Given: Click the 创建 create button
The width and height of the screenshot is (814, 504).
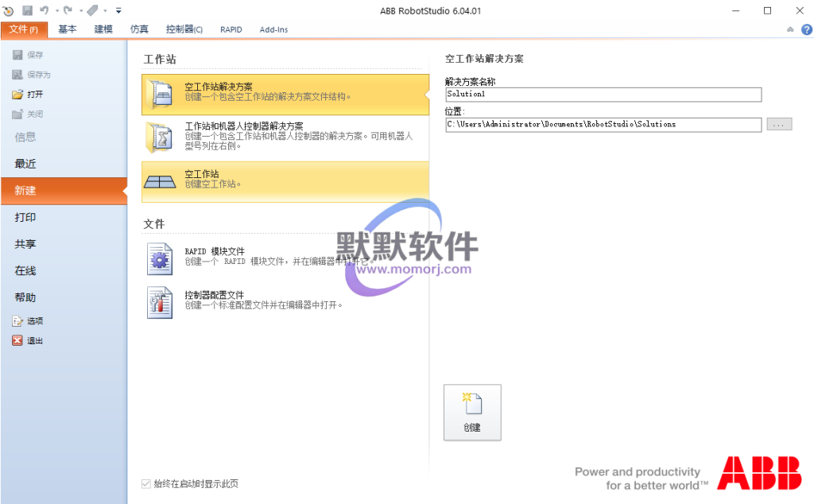Looking at the screenshot, I should pos(472,413).
